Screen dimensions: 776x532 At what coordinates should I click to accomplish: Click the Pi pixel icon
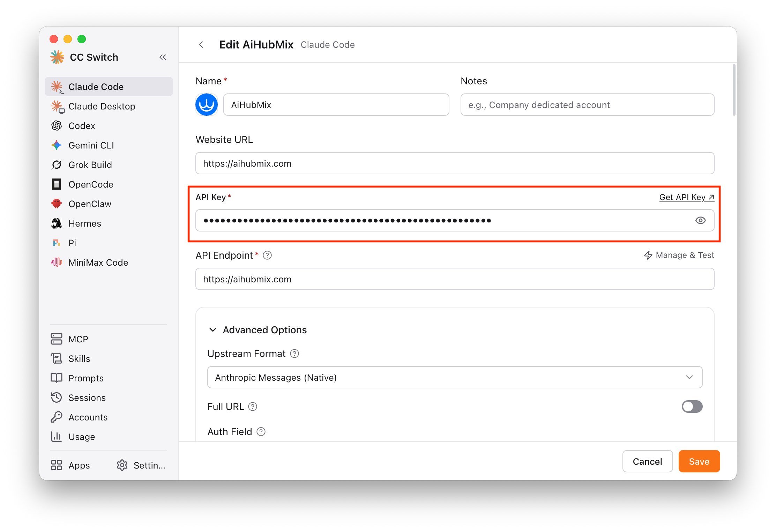57,243
